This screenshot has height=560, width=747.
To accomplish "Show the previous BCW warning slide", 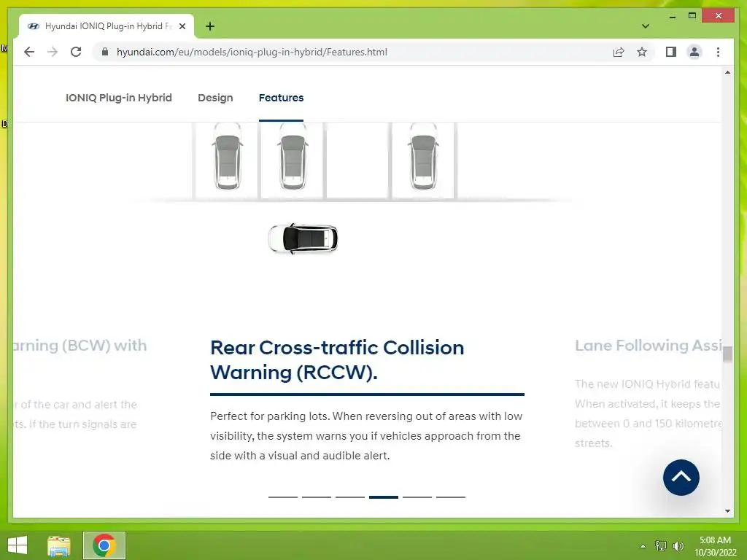I will click(80, 345).
